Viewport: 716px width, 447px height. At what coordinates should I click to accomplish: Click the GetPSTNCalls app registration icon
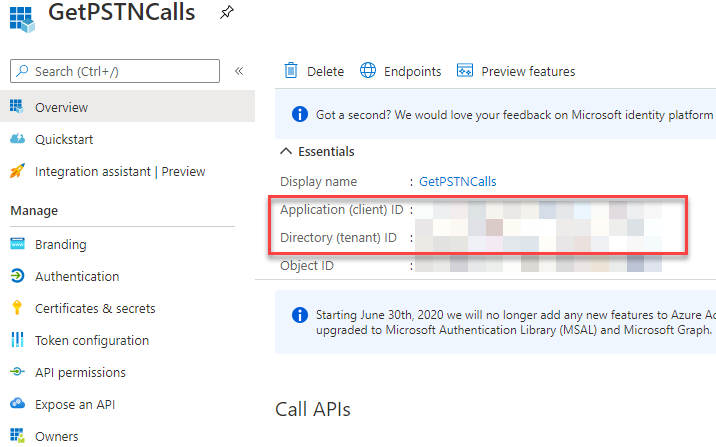tap(22, 19)
